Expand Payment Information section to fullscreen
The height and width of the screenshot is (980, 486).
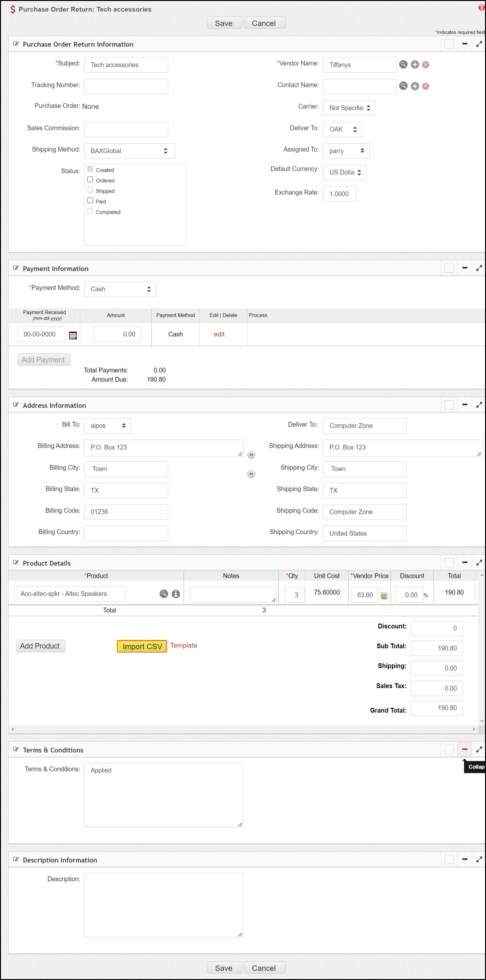click(479, 268)
